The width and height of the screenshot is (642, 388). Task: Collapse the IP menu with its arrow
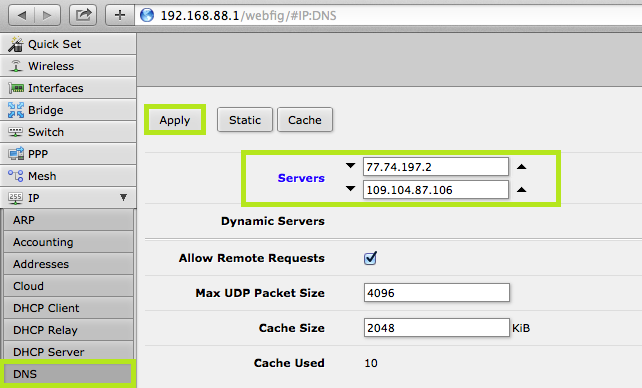[x=123, y=198]
